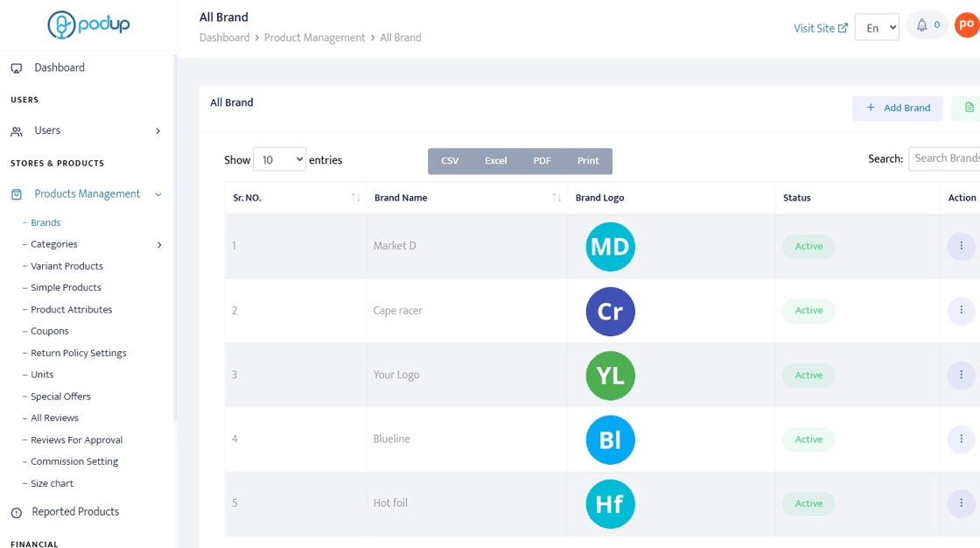Click the orange user avatar
Viewport: 980px width, 548px height.
967,25
